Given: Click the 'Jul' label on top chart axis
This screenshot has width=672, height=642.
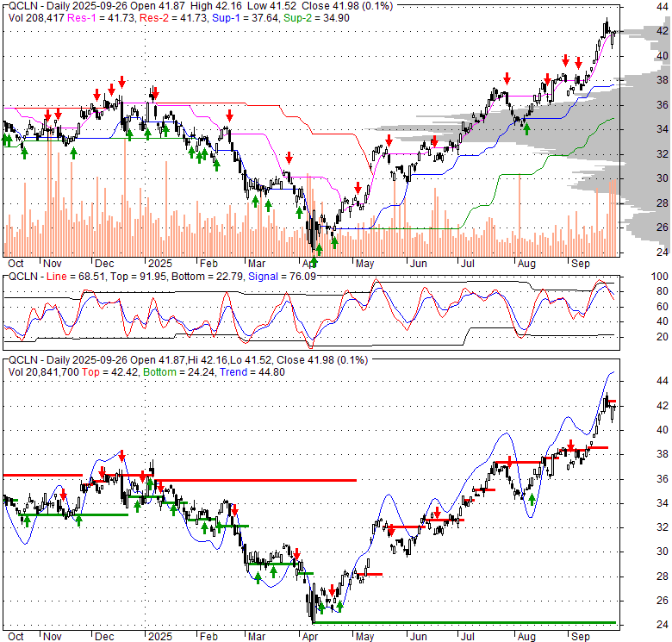Looking at the screenshot, I should tap(467, 264).
